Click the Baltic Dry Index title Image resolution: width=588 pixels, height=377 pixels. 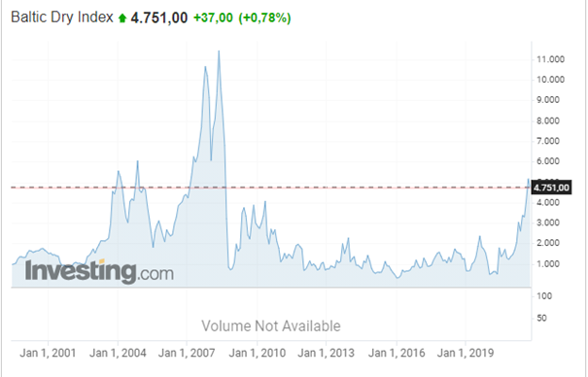tap(62, 17)
